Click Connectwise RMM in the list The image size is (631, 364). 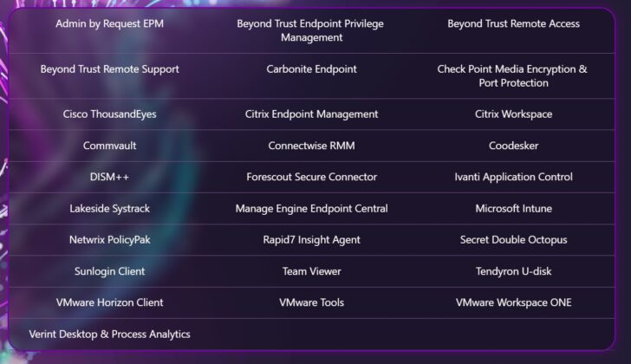click(311, 146)
